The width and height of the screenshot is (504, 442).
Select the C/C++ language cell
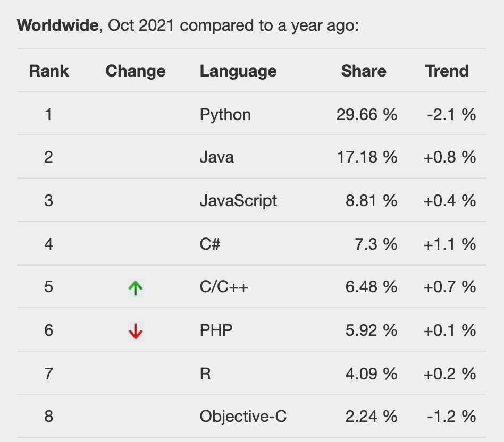click(x=224, y=287)
